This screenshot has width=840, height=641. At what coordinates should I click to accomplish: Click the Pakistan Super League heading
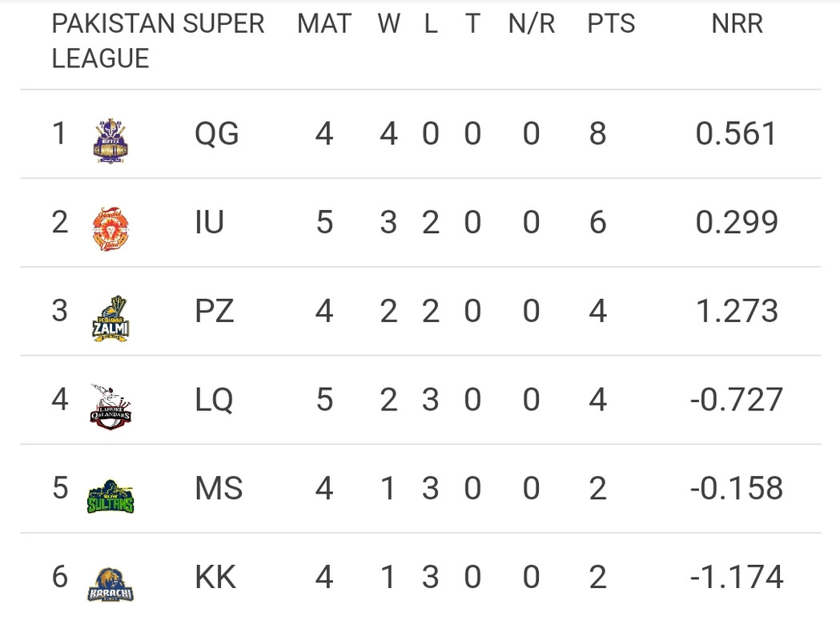(157, 41)
